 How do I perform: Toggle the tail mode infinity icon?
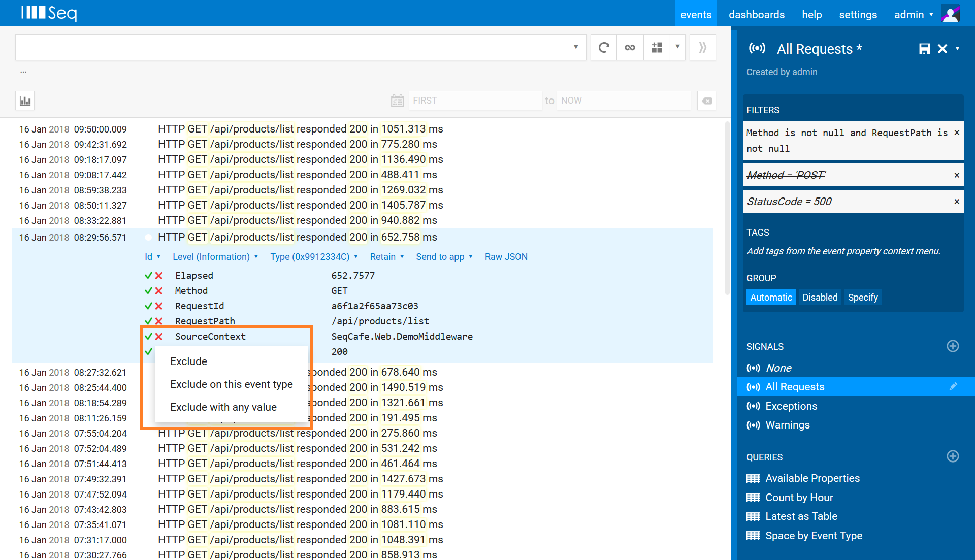click(x=630, y=48)
